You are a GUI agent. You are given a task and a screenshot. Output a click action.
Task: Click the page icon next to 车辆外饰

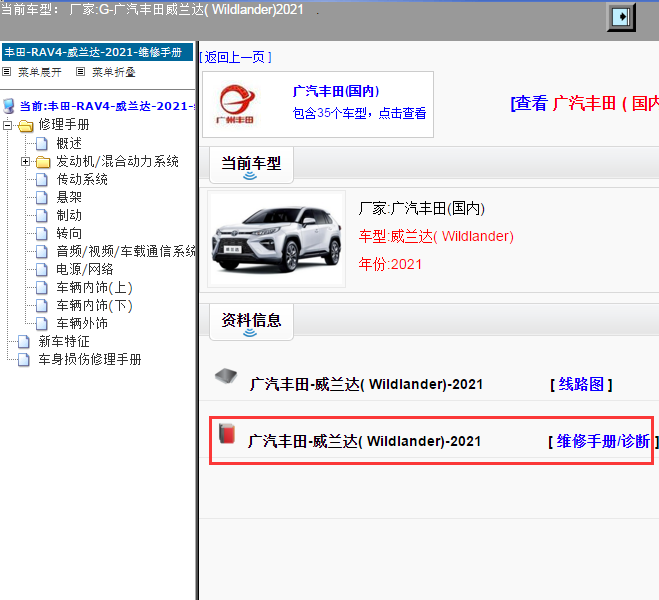42,324
